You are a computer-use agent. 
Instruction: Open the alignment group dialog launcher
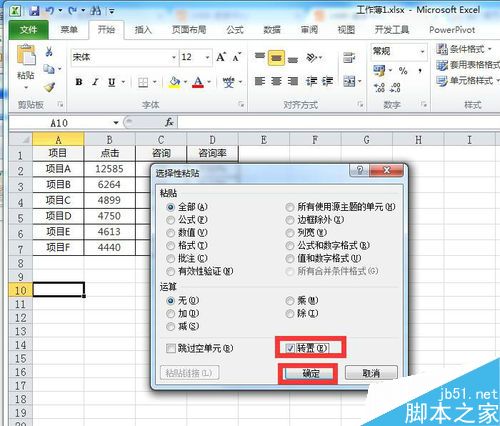[x=360, y=105]
